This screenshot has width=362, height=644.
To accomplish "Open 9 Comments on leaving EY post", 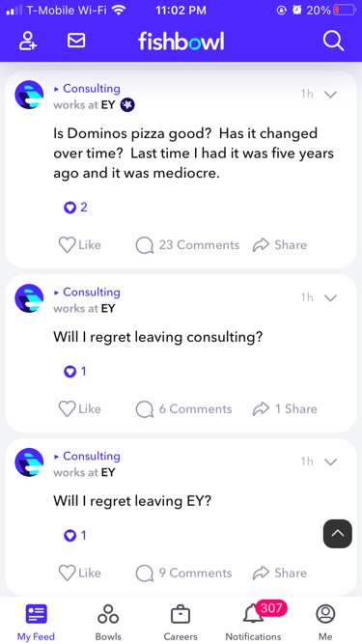I will point(183,573).
